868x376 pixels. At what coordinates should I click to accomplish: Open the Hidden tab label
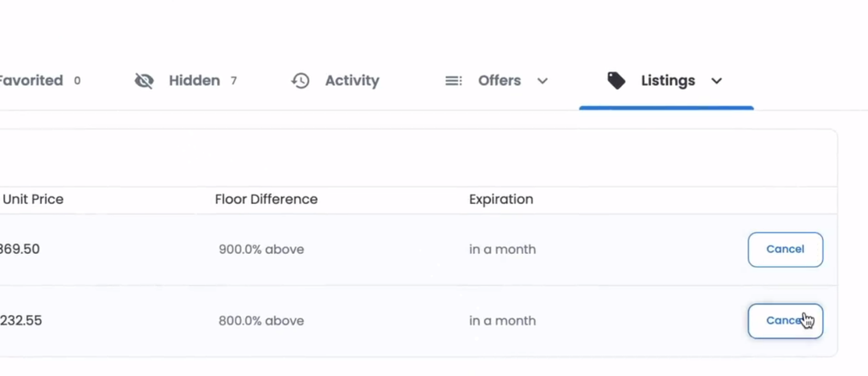pyautogui.click(x=194, y=80)
